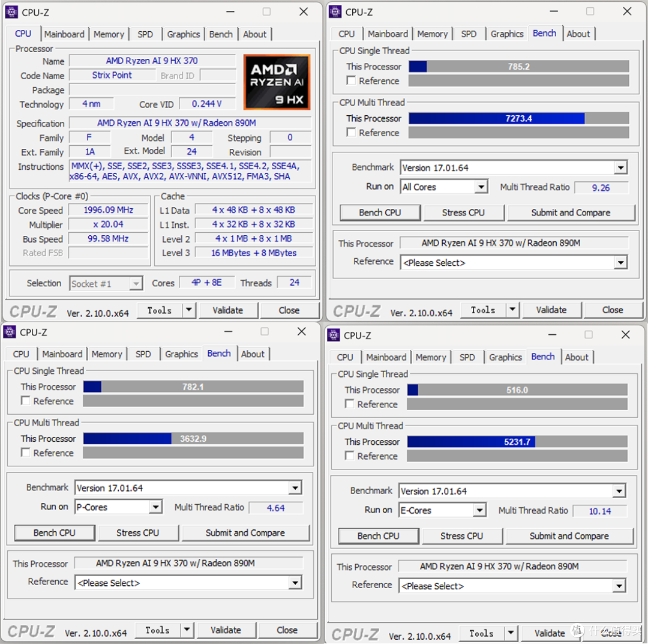The width and height of the screenshot is (648, 644).
Task: Click the Code Name Strix Point field
Action: pos(112,75)
